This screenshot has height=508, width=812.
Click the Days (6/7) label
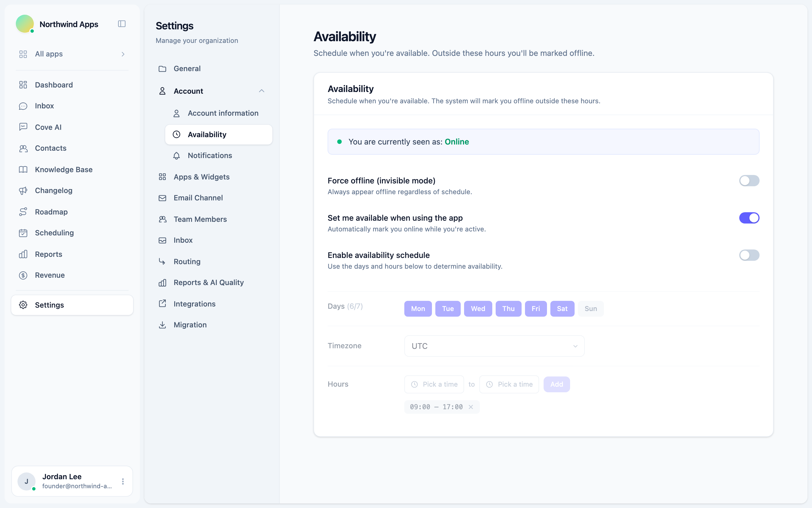click(345, 306)
